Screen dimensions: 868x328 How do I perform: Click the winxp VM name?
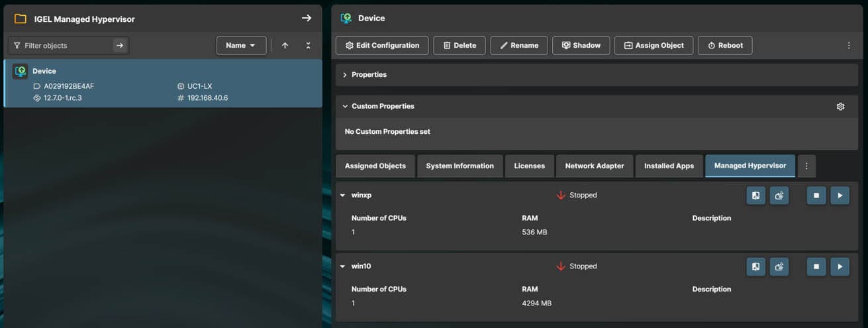[x=362, y=195]
